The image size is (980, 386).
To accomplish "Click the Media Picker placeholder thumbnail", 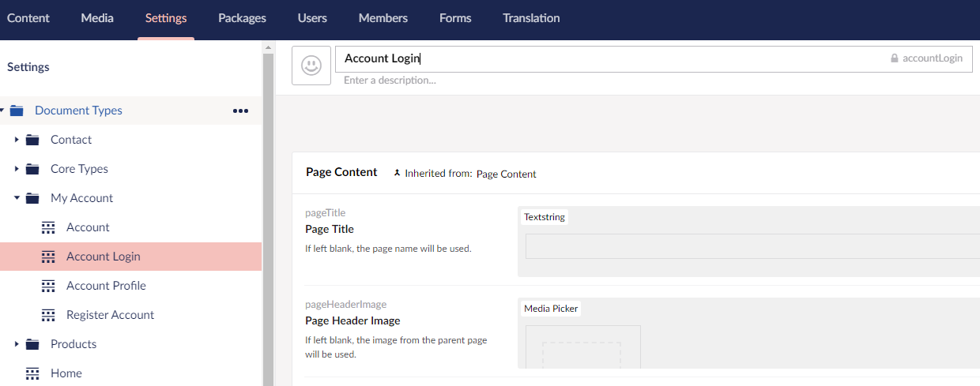I will pos(582,347).
